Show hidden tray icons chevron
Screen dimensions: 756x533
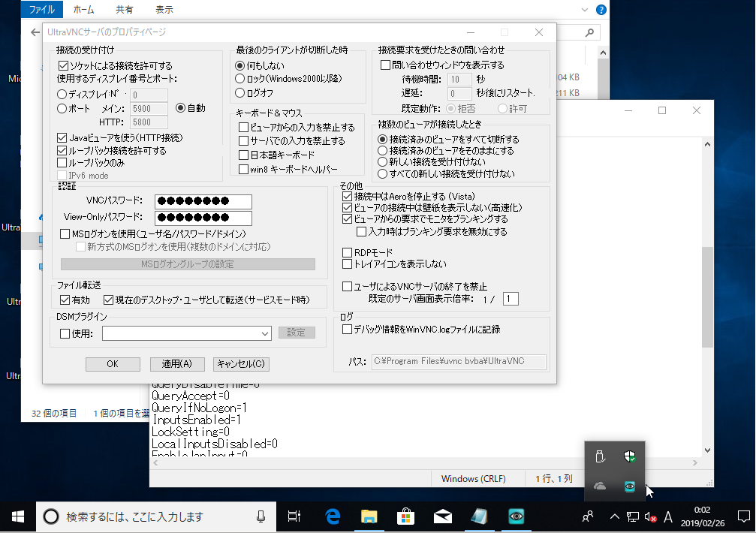coord(613,516)
